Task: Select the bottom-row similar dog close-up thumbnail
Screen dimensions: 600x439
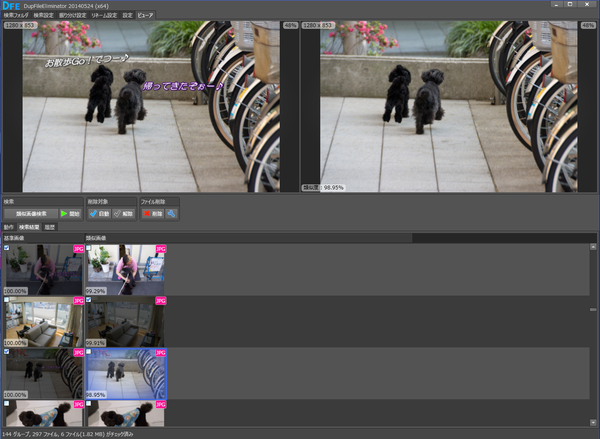Action: click(126, 413)
